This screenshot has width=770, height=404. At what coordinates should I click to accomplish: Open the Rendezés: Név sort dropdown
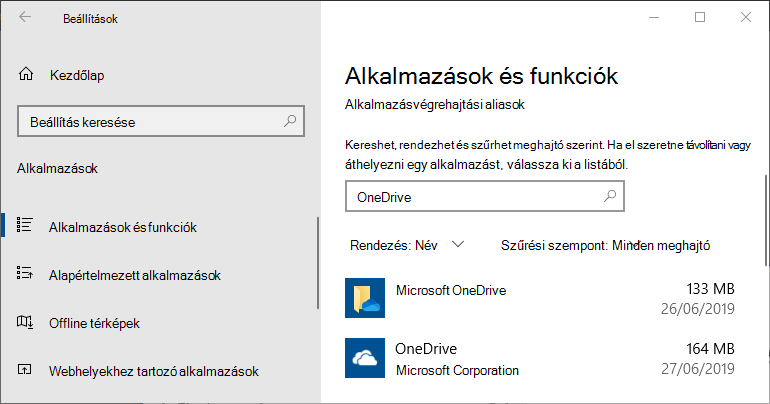point(407,245)
